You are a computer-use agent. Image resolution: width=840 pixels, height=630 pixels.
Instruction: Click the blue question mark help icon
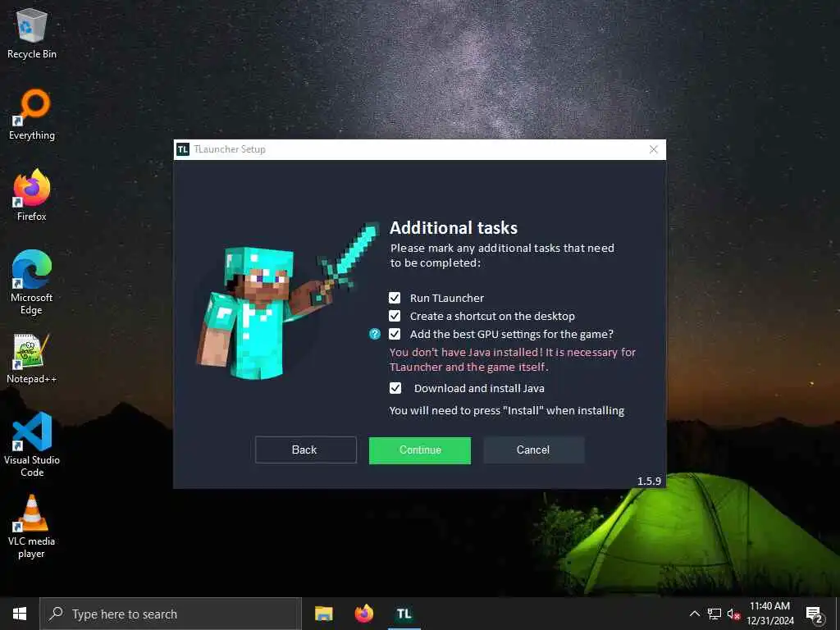click(375, 335)
